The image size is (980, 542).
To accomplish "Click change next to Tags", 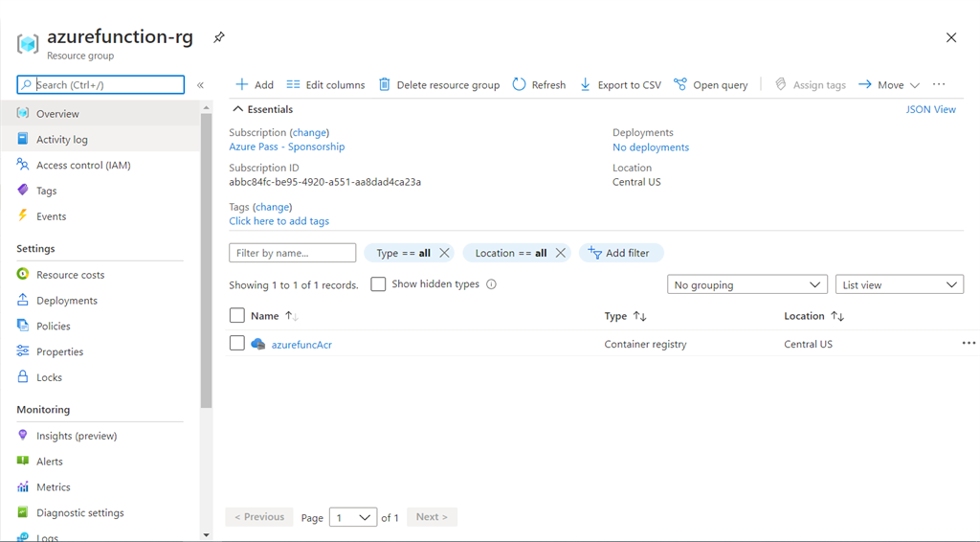I will (272, 207).
